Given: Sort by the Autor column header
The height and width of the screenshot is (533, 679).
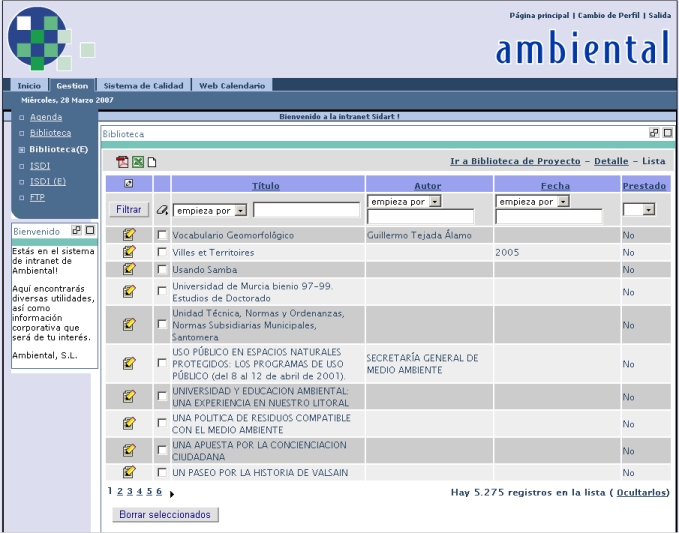Looking at the screenshot, I should click(x=428, y=186).
